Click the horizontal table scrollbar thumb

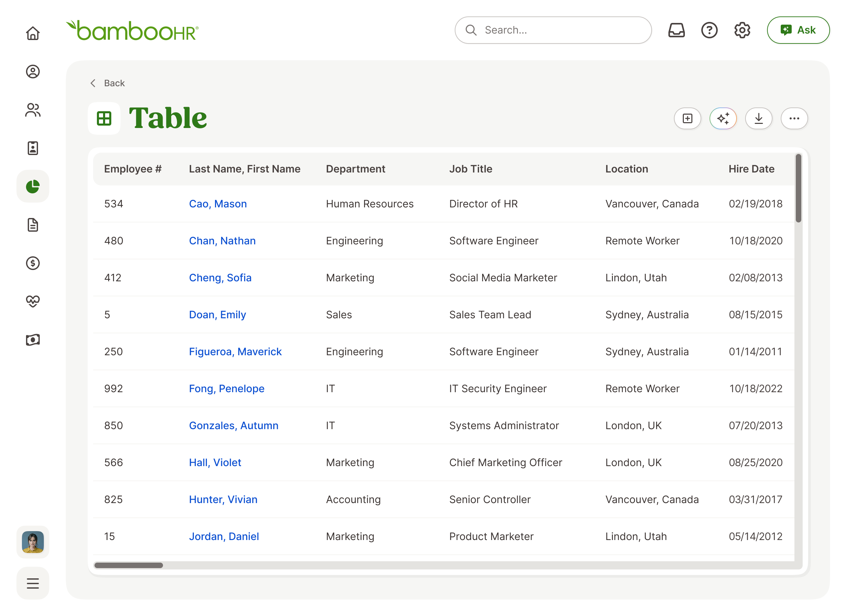point(128,565)
